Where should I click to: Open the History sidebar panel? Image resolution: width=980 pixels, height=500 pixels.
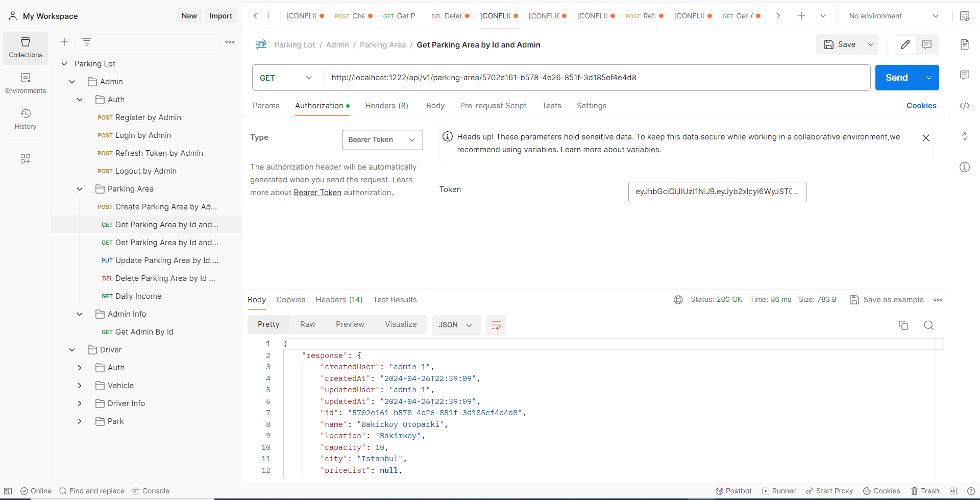pos(26,119)
